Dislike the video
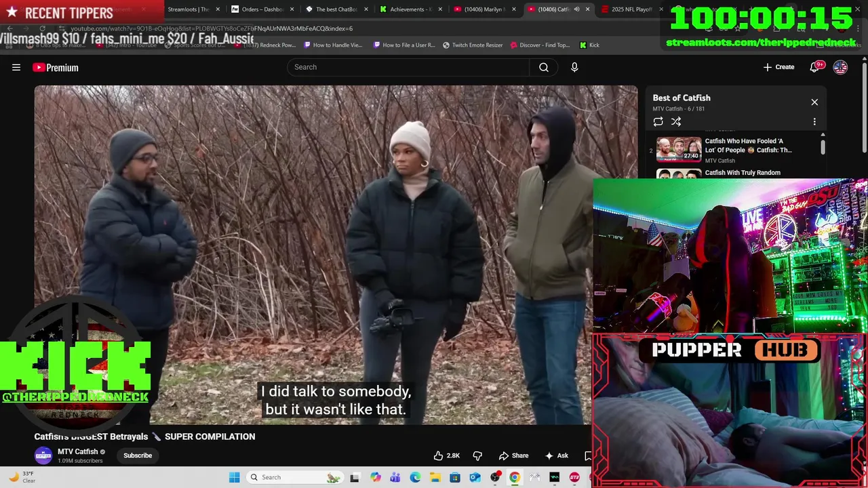The width and height of the screenshot is (868, 488). 477,455
